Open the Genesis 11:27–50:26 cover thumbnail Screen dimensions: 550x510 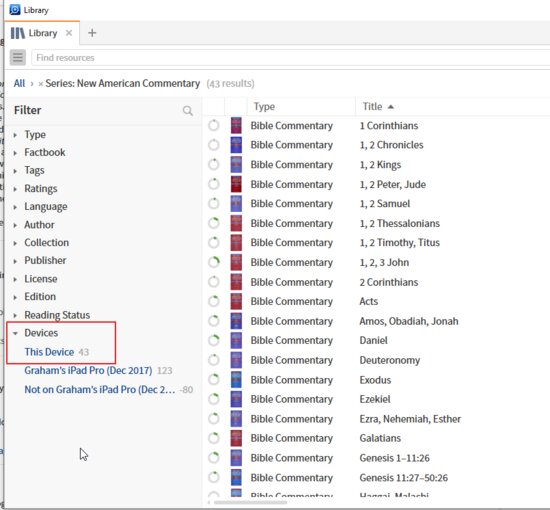click(236, 477)
